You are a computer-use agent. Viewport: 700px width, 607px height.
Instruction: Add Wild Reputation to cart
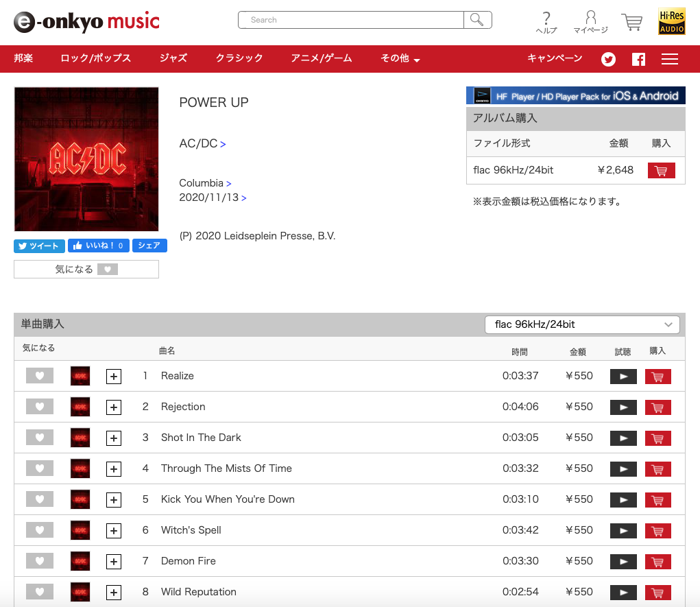click(658, 593)
